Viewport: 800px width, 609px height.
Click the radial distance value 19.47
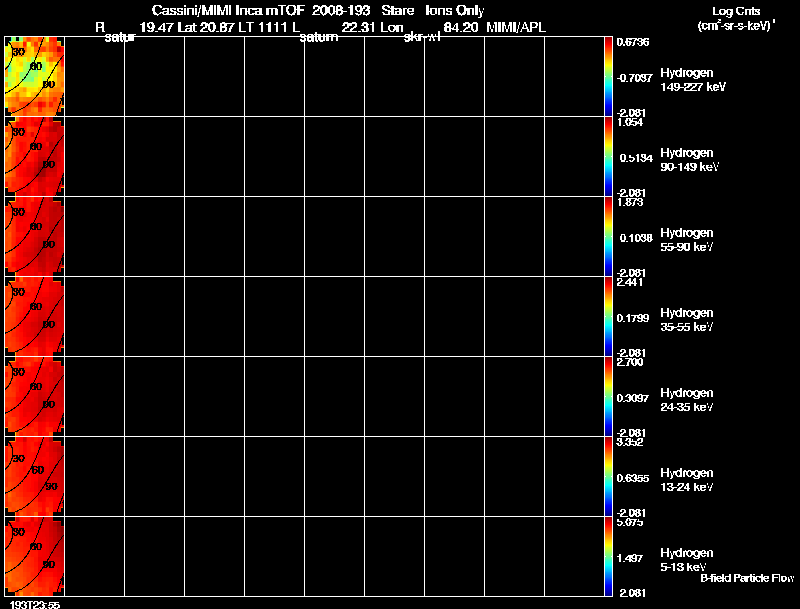pyautogui.click(x=157, y=28)
